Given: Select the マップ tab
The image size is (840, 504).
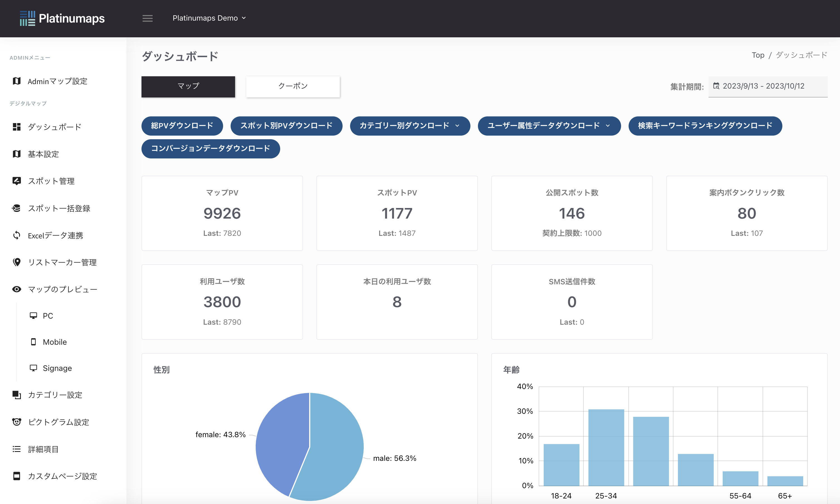Looking at the screenshot, I should coord(188,86).
